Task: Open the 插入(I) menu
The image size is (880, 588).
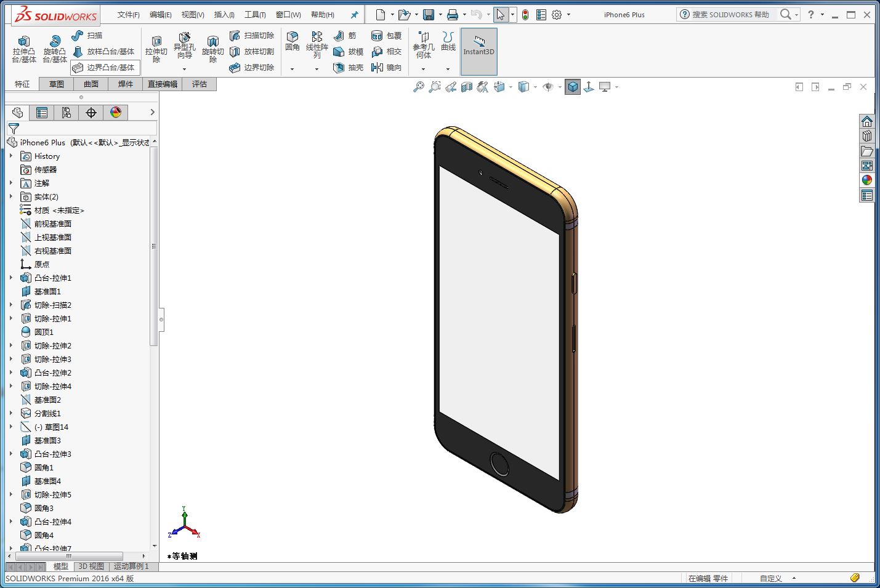Action: pyautogui.click(x=224, y=15)
